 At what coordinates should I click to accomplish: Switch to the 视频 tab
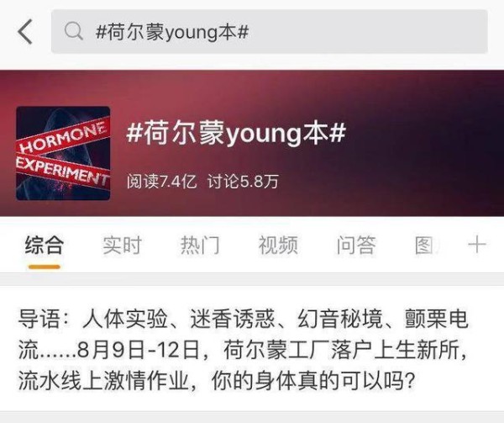[x=278, y=245]
